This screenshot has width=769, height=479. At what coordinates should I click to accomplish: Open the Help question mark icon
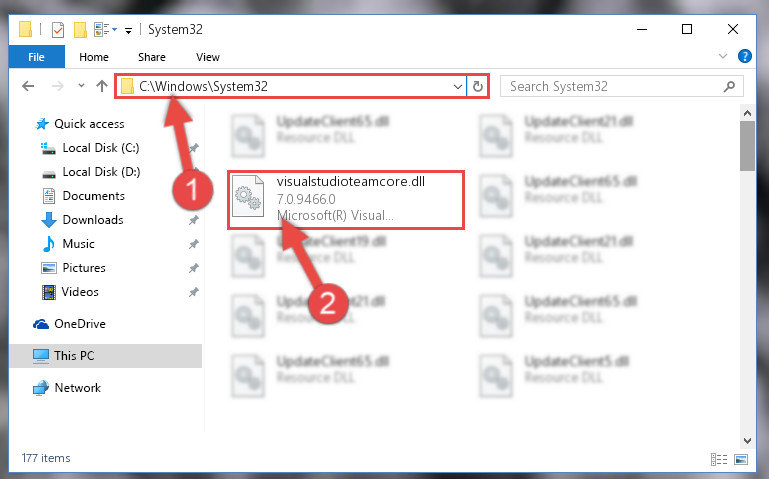pyautogui.click(x=744, y=56)
